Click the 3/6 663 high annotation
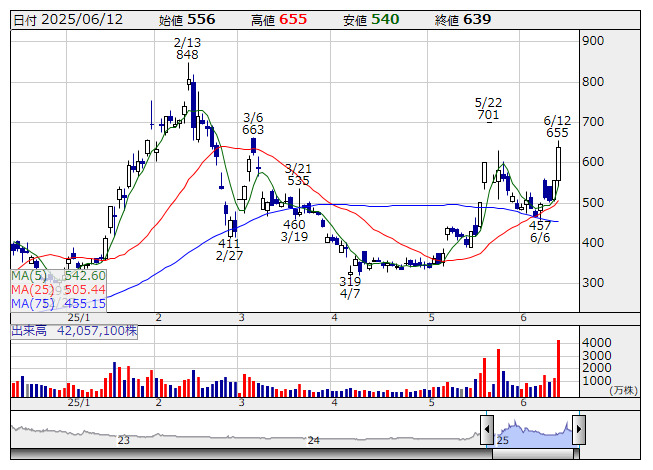 pyautogui.click(x=253, y=124)
